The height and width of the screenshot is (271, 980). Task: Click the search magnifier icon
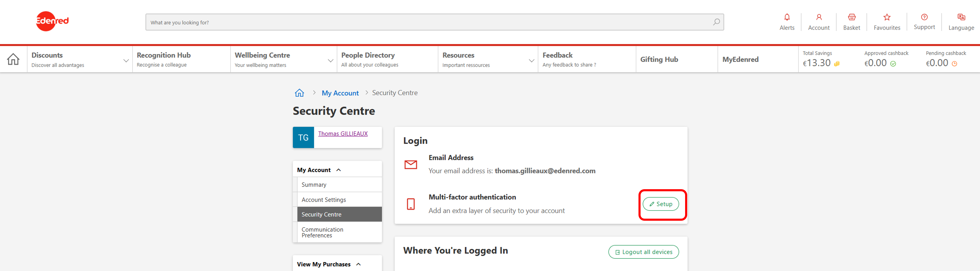coord(716,22)
